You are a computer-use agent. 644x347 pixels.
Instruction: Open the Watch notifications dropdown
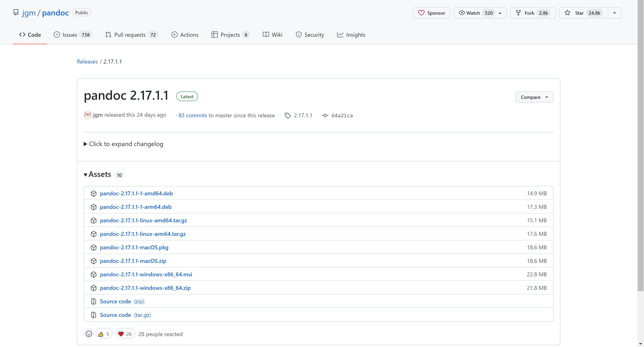click(480, 13)
